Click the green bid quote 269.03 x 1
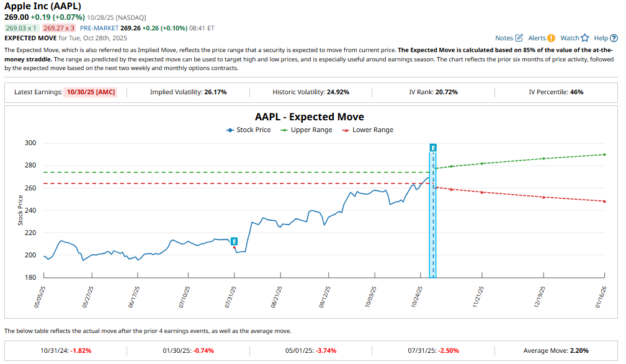Image resolution: width=626 pixels, height=364 pixels. pyautogui.click(x=22, y=28)
